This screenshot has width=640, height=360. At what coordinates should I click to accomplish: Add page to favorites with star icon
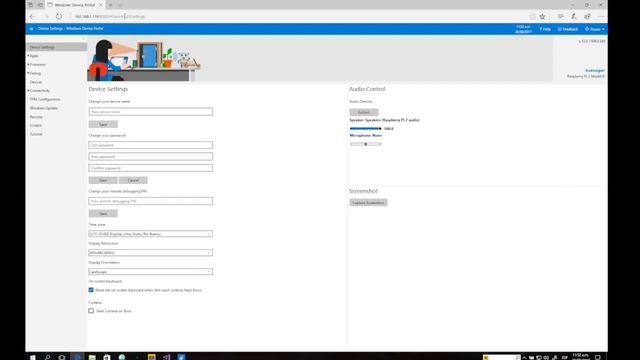point(542,16)
